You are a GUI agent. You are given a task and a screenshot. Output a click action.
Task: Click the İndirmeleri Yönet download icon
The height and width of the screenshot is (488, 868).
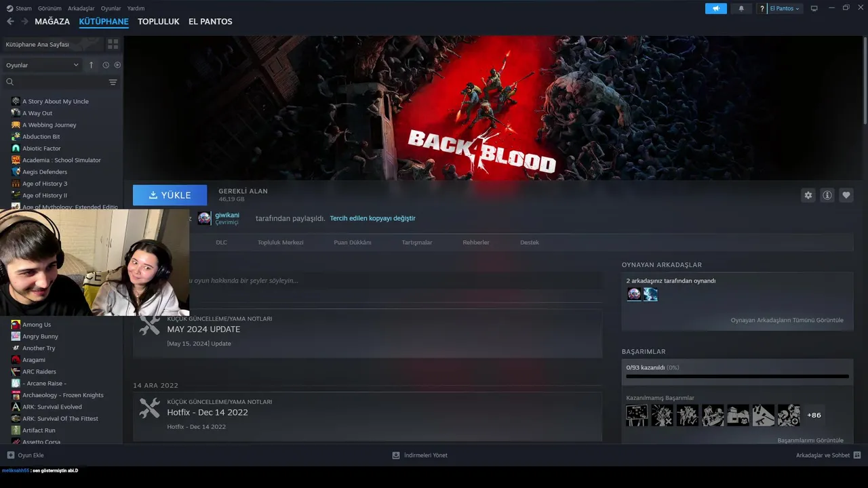pos(396,455)
